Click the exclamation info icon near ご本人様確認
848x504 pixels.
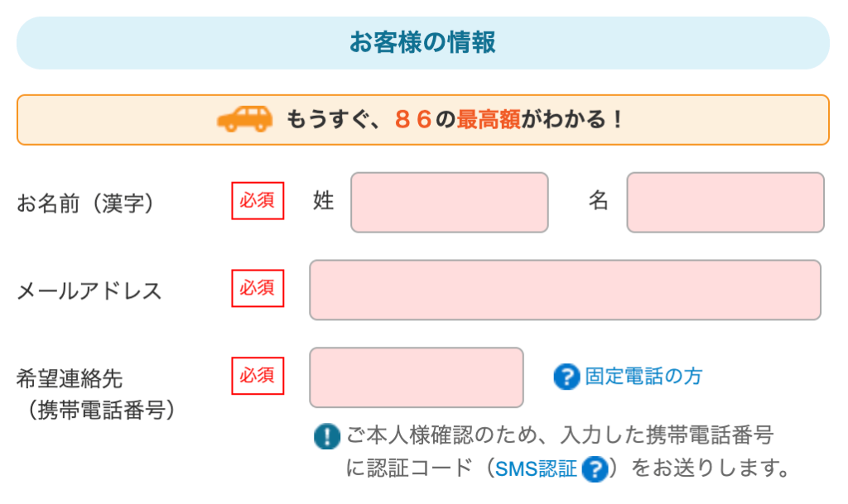(326, 436)
